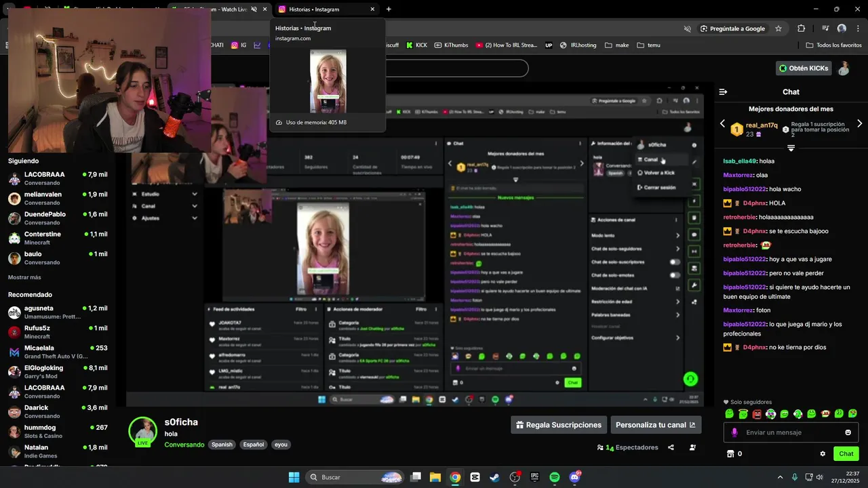Open hummdog Slots & Casino channel
The image size is (868, 488).
point(58,431)
